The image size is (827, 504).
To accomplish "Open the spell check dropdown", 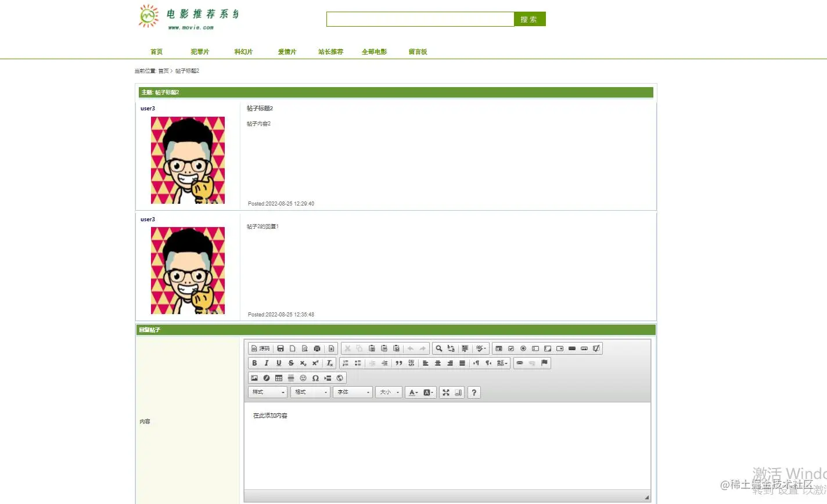I will click(481, 348).
